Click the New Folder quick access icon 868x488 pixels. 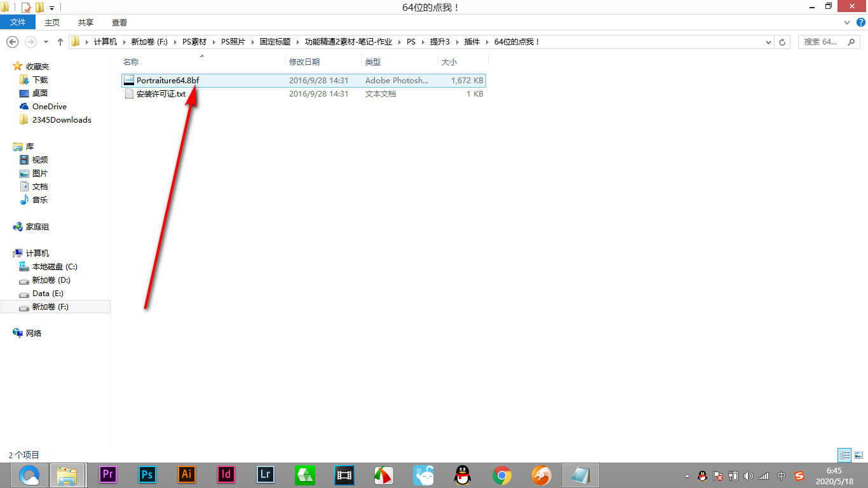click(39, 7)
